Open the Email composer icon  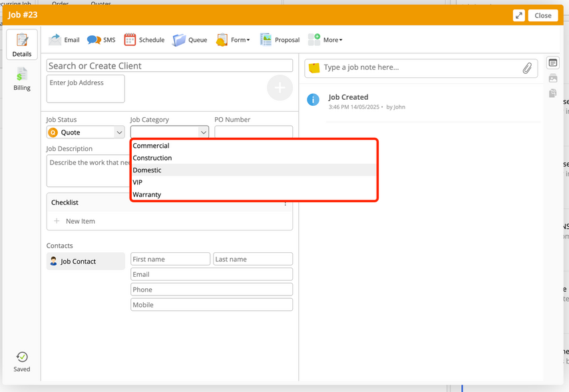coord(55,39)
